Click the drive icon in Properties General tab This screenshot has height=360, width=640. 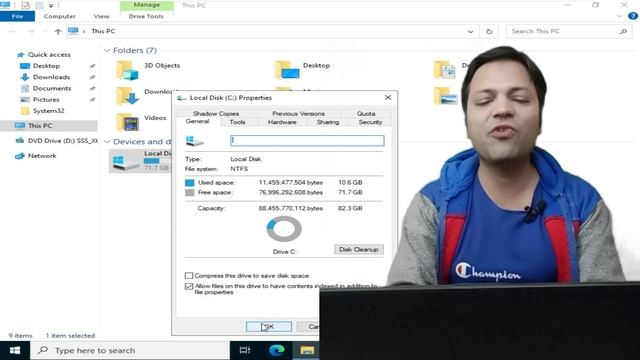194,141
